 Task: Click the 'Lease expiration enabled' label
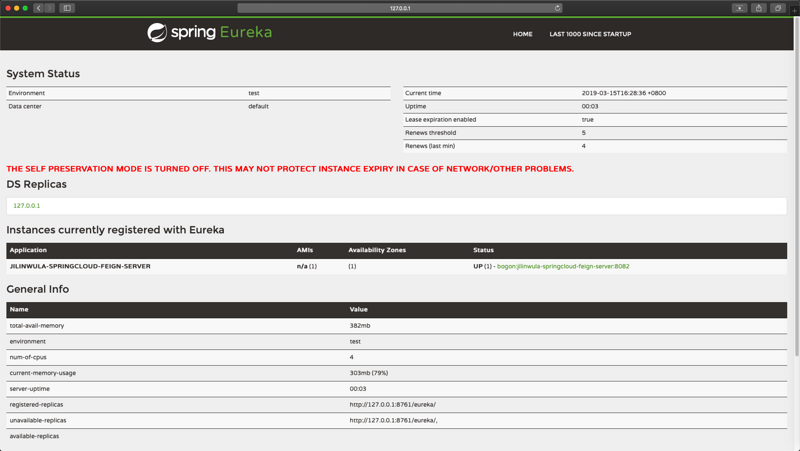(x=440, y=120)
